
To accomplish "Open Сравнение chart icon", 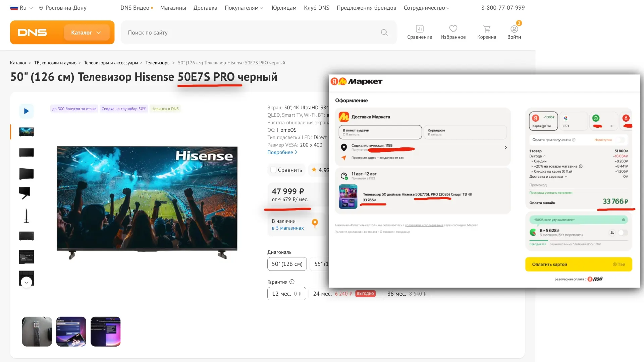I will [x=420, y=29].
